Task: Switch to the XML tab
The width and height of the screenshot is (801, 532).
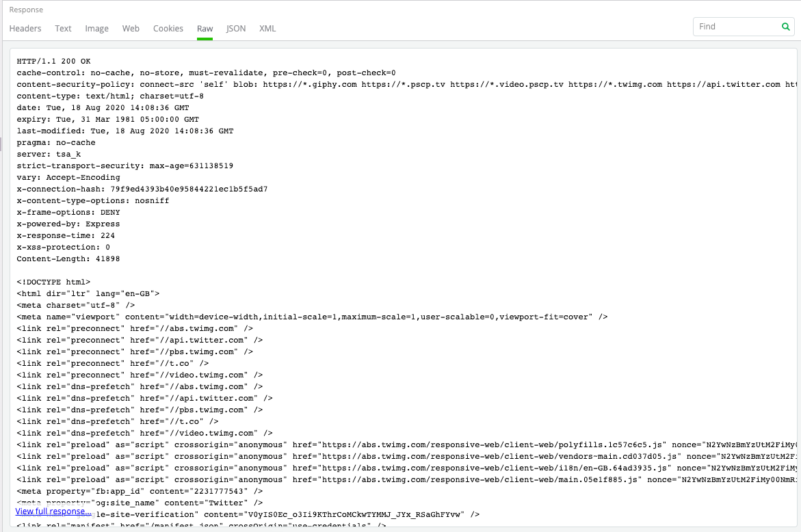Action: [x=267, y=29]
